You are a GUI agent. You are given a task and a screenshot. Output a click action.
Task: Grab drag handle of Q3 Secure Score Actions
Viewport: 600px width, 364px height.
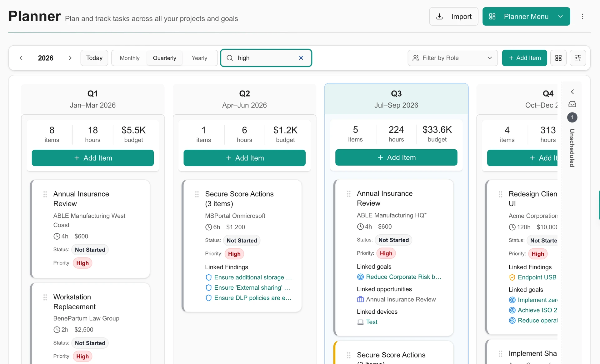click(x=349, y=355)
